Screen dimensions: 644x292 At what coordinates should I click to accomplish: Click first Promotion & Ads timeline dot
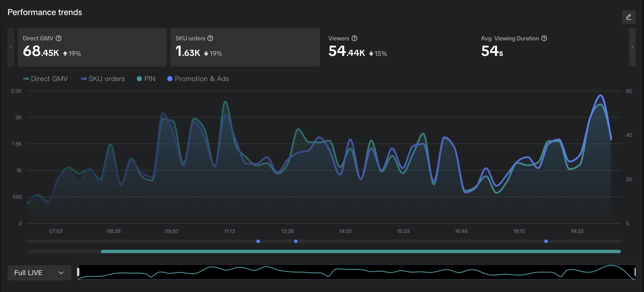pyautogui.click(x=258, y=241)
